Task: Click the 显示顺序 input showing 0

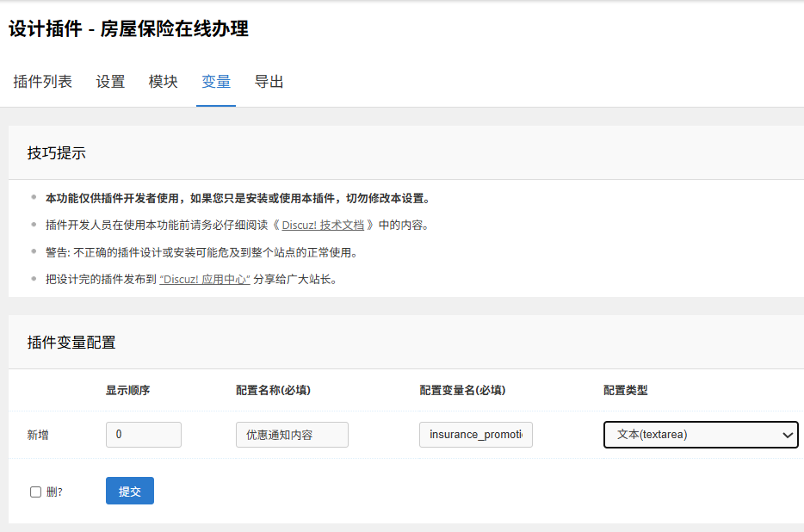Action: (x=143, y=435)
